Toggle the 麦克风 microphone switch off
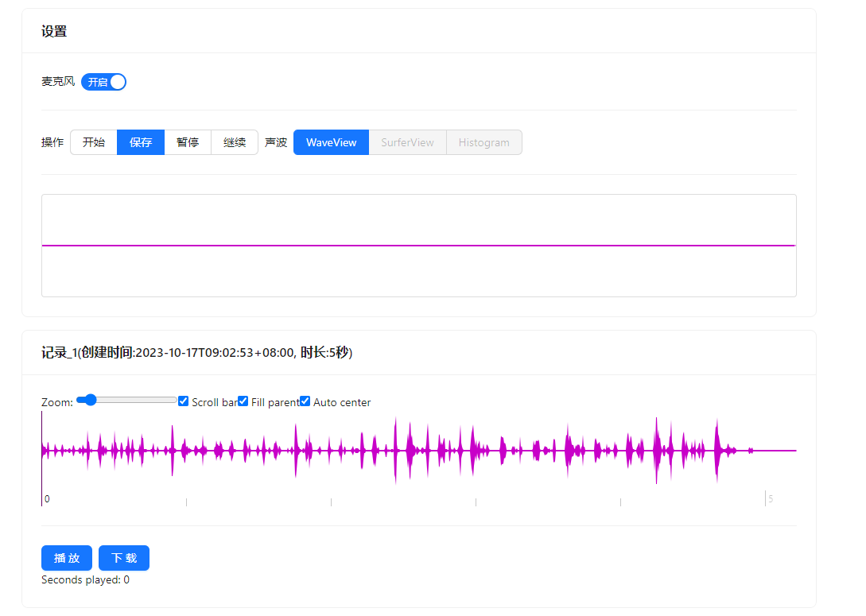This screenshot has height=616, width=866. point(103,82)
